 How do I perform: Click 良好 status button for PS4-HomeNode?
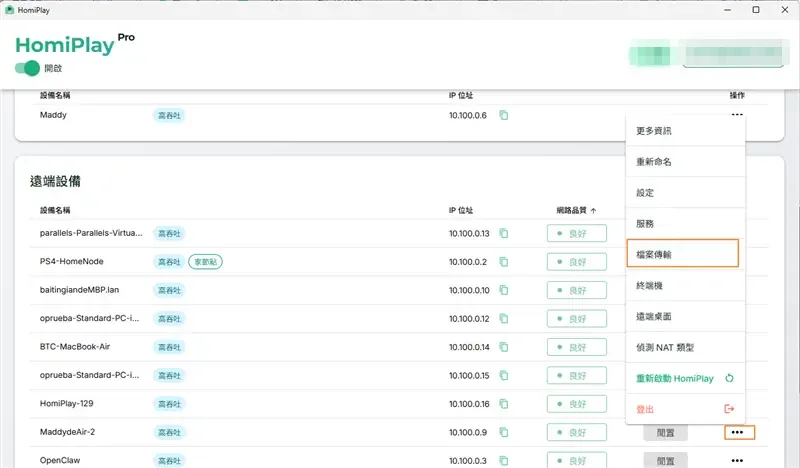[577, 262]
